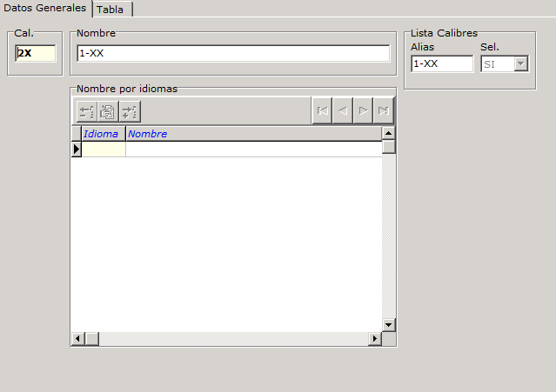556x392 pixels.
Task: Jump to last record in navigator
Action: (x=383, y=110)
